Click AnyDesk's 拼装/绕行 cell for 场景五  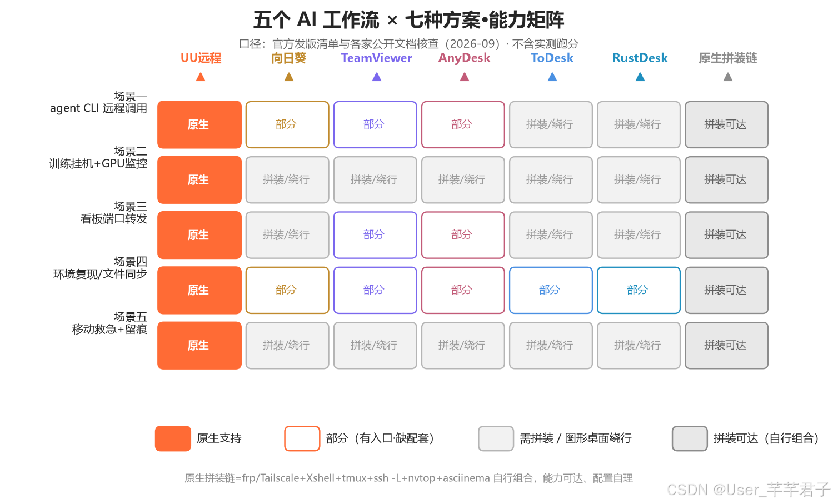[x=463, y=346]
